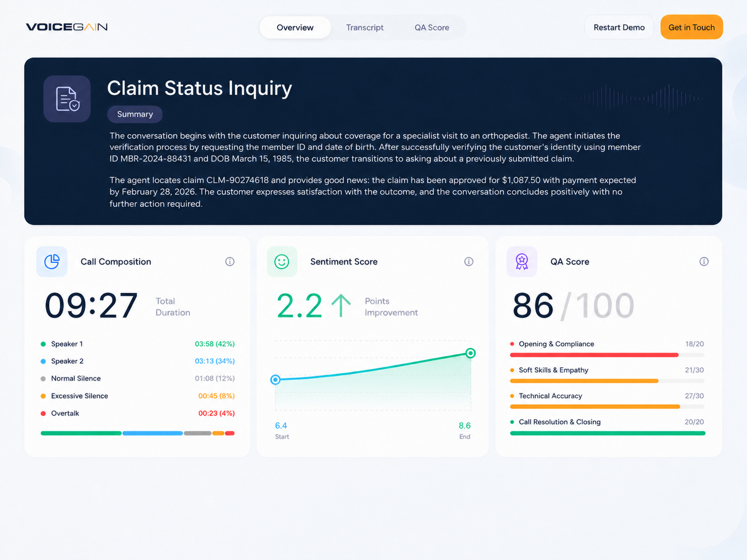Click the 21/30 score value
This screenshot has height=560, width=747.
(694, 370)
